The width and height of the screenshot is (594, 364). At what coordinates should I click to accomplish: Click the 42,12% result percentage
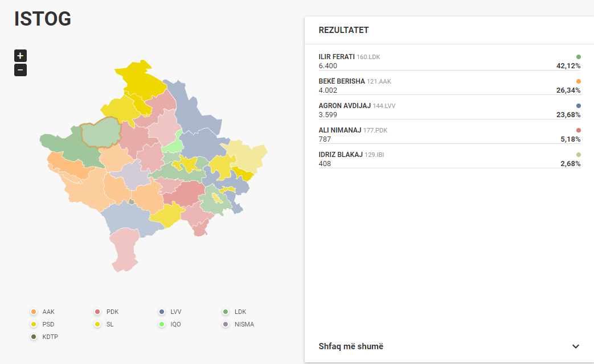tap(568, 66)
